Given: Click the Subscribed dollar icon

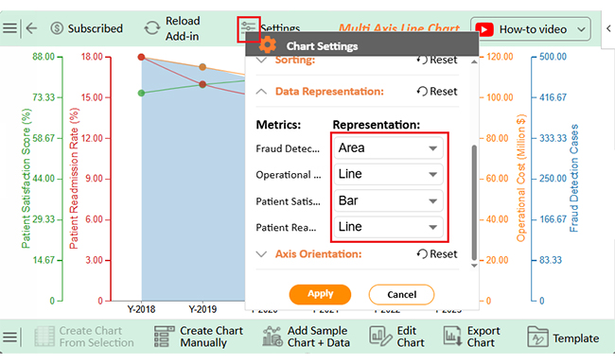Looking at the screenshot, I should click(x=57, y=28).
